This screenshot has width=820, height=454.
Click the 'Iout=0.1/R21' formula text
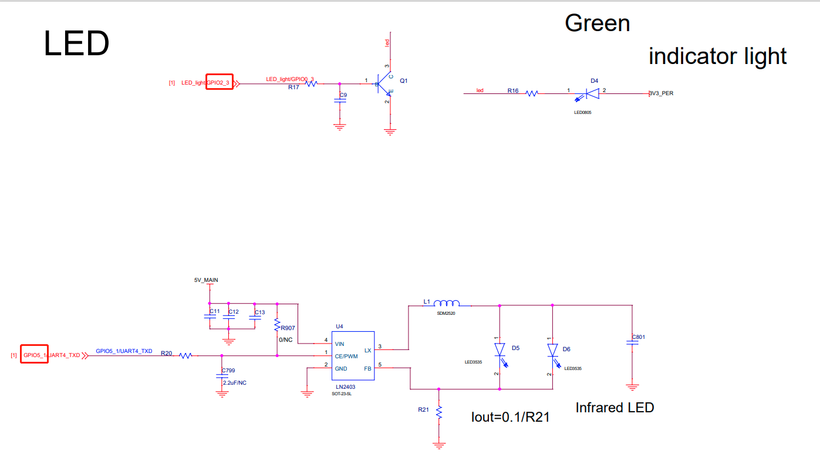[x=510, y=417]
